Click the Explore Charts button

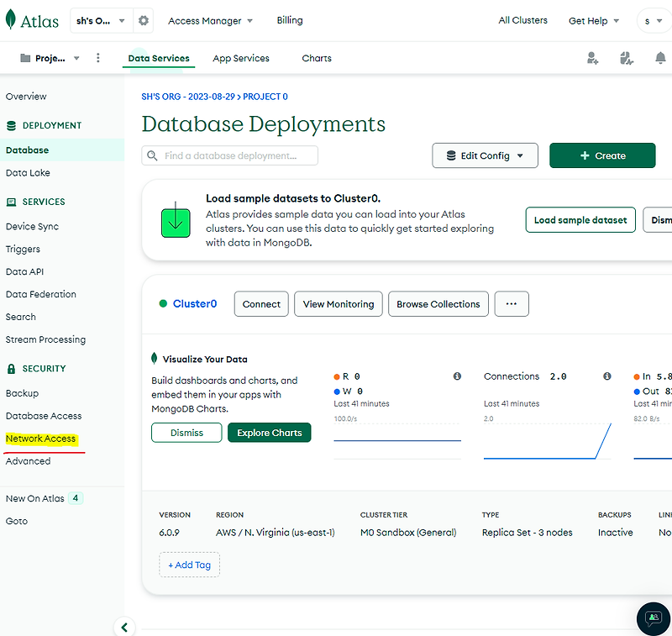click(269, 433)
